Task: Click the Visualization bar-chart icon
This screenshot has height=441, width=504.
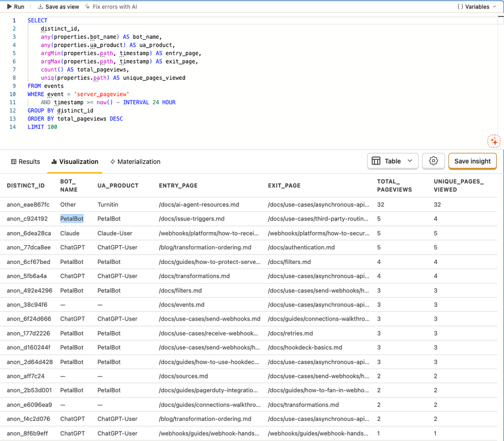Action: click(55, 162)
